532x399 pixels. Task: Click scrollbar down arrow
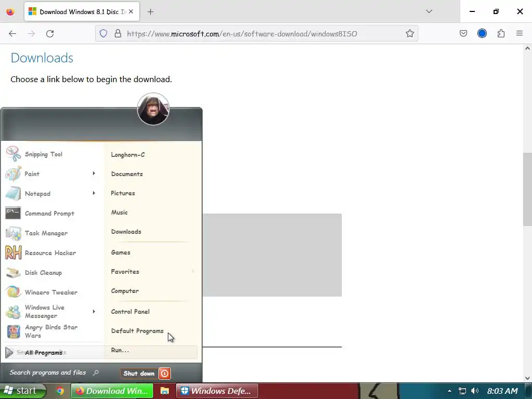click(x=528, y=378)
